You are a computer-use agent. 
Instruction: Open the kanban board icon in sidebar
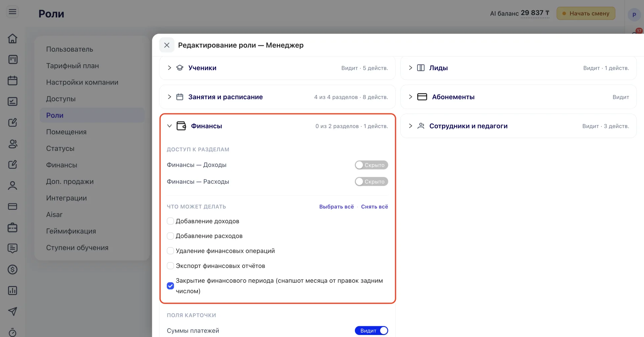click(12, 60)
